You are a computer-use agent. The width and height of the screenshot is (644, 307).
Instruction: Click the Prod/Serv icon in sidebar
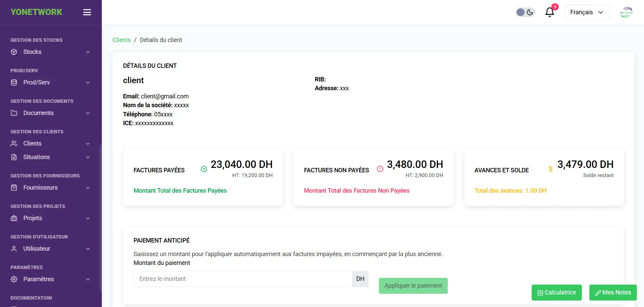[x=14, y=82]
